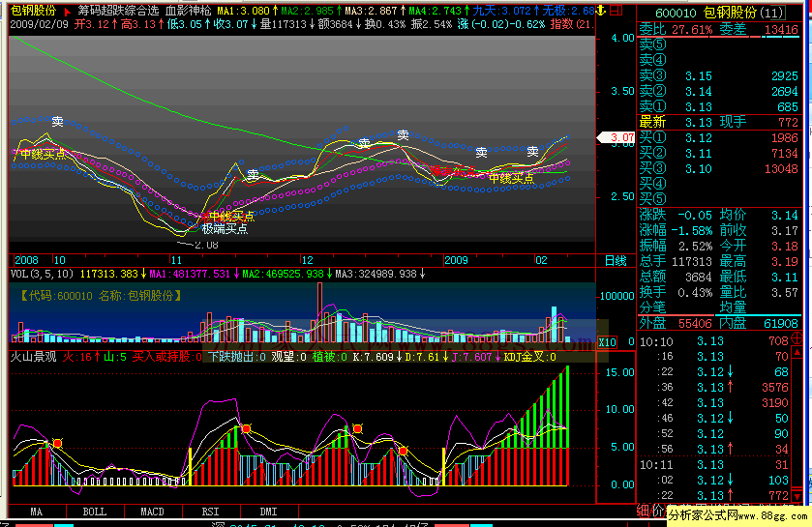Click the 日线 period label
The image size is (812, 527).
click(616, 261)
